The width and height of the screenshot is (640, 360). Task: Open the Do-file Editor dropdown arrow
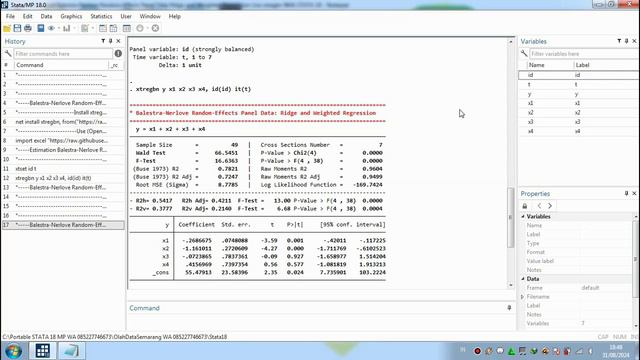coord(93,28)
